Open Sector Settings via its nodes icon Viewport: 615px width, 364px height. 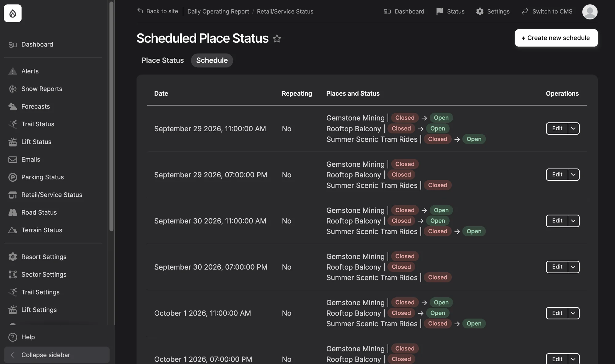[x=13, y=275]
